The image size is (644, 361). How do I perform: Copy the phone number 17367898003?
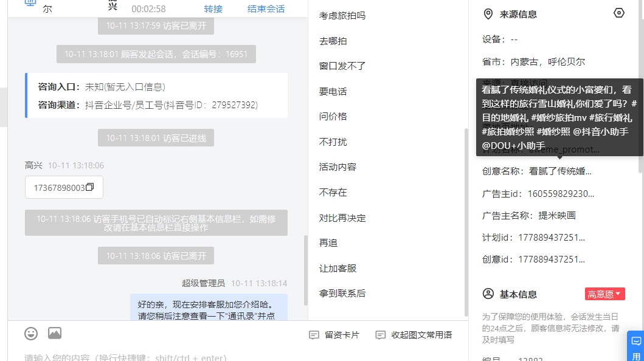coord(90,187)
